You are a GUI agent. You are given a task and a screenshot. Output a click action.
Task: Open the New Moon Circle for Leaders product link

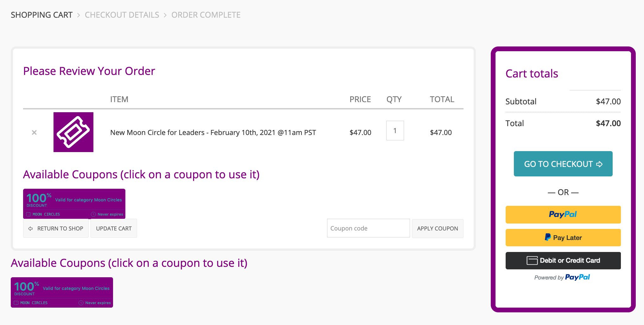click(213, 132)
